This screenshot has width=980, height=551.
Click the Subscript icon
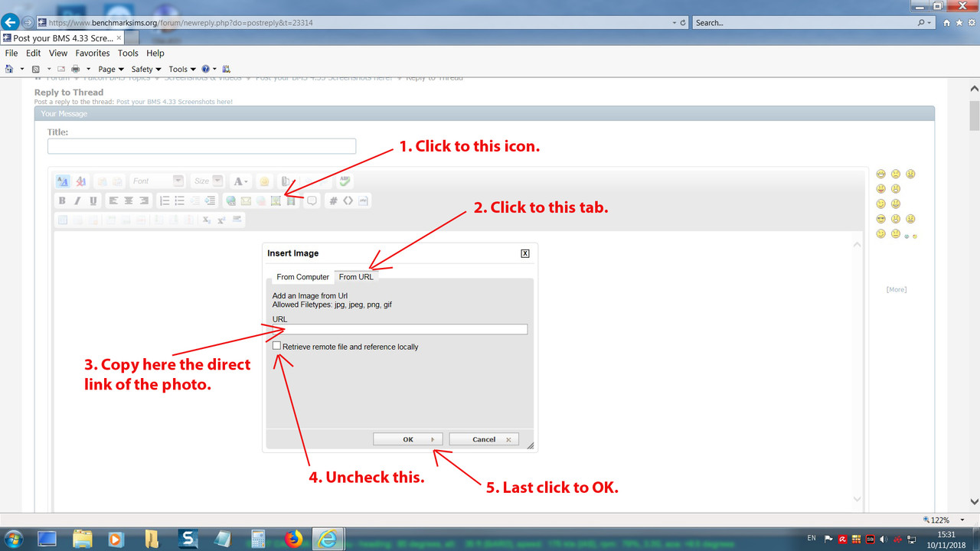[x=207, y=220]
